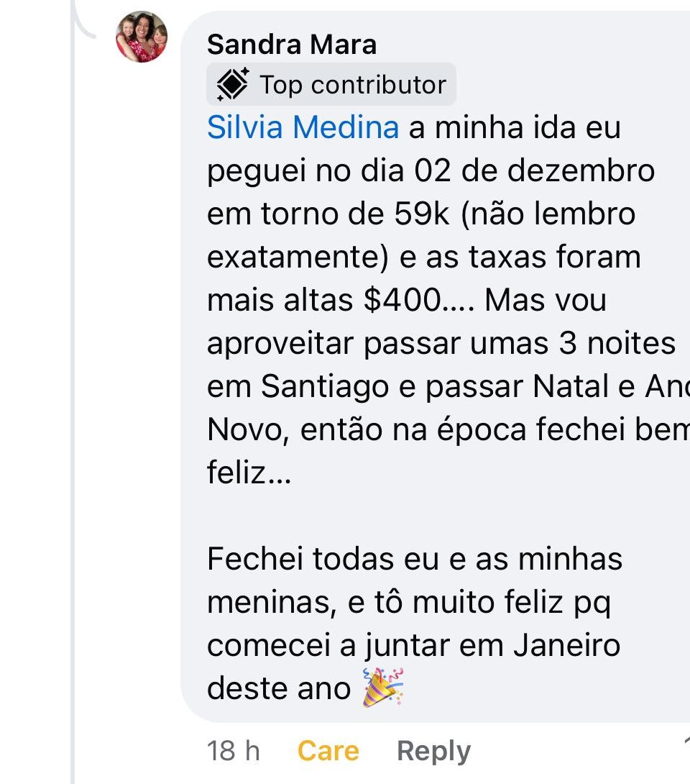The height and width of the screenshot is (784, 690).
Task: Reply to Sandra Mara's comment
Action: point(433,751)
